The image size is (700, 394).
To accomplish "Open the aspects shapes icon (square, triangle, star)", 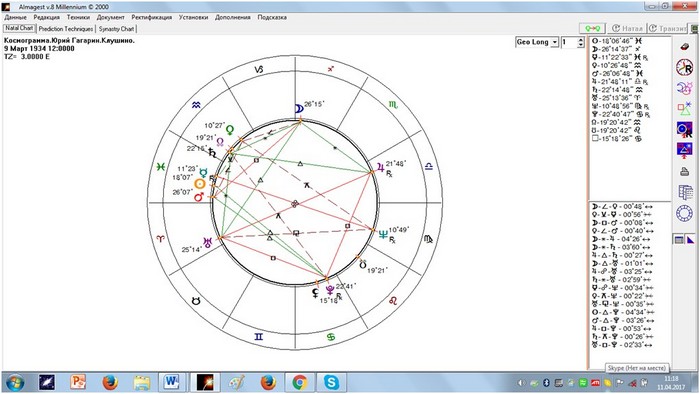I will point(684,108).
